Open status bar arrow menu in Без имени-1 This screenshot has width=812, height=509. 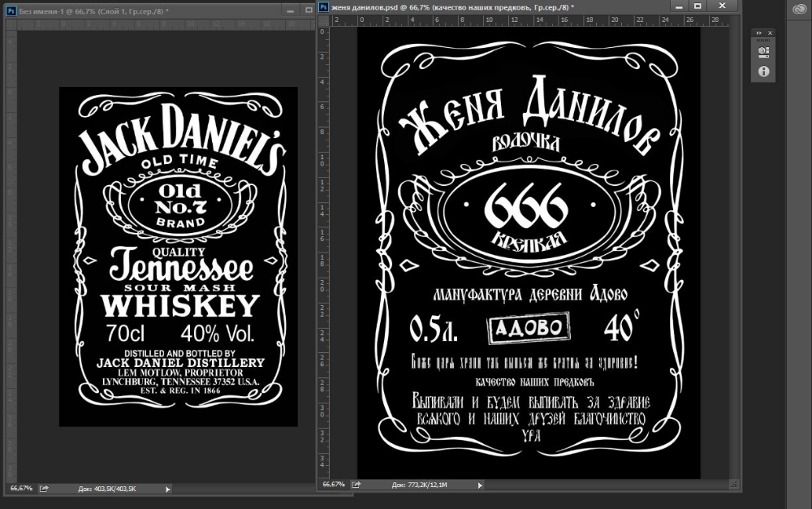(168, 489)
